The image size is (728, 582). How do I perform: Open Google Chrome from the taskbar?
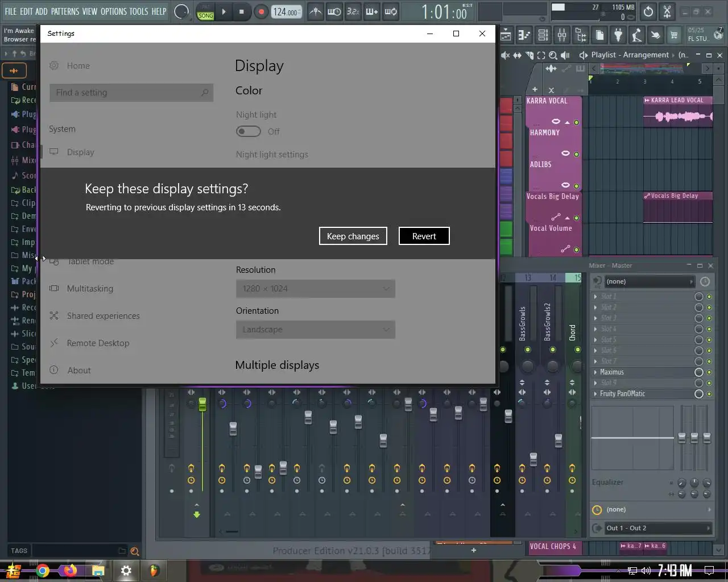click(x=43, y=570)
